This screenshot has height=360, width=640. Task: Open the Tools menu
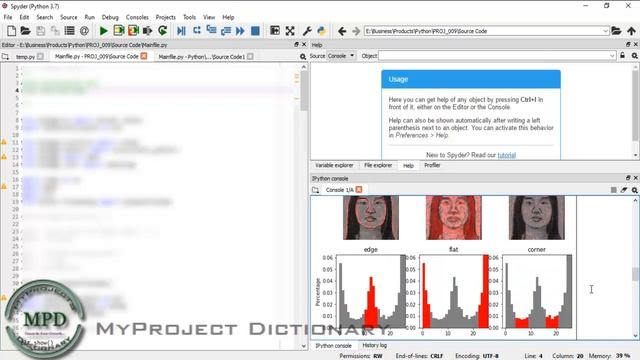click(x=189, y=17)
